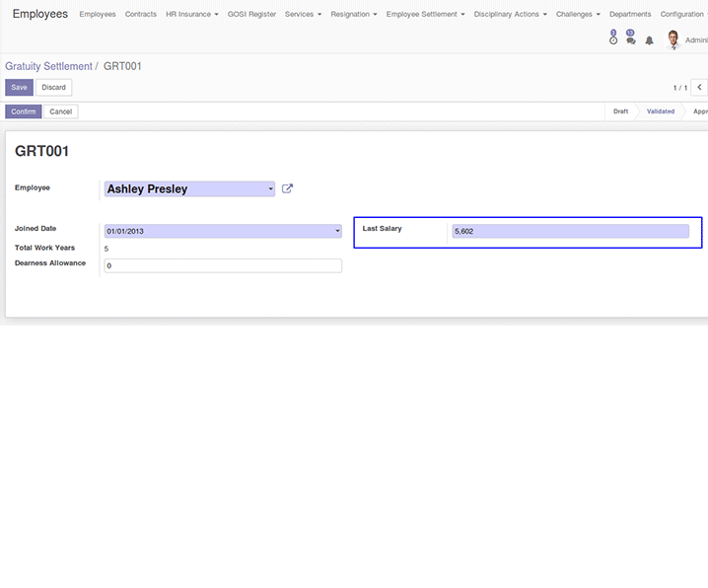Click the Save button
This screenshot has height=588, width=708.
click(x=19, y=88)
